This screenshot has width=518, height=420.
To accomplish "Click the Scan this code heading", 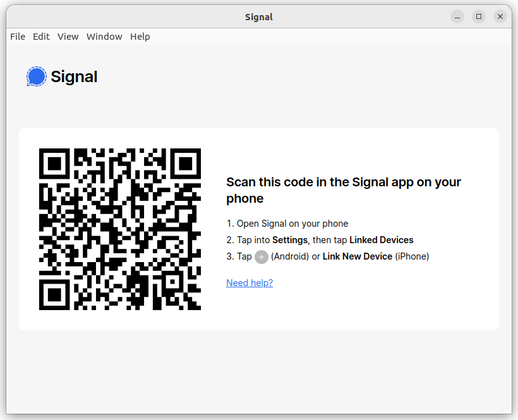I will (344, 190).
